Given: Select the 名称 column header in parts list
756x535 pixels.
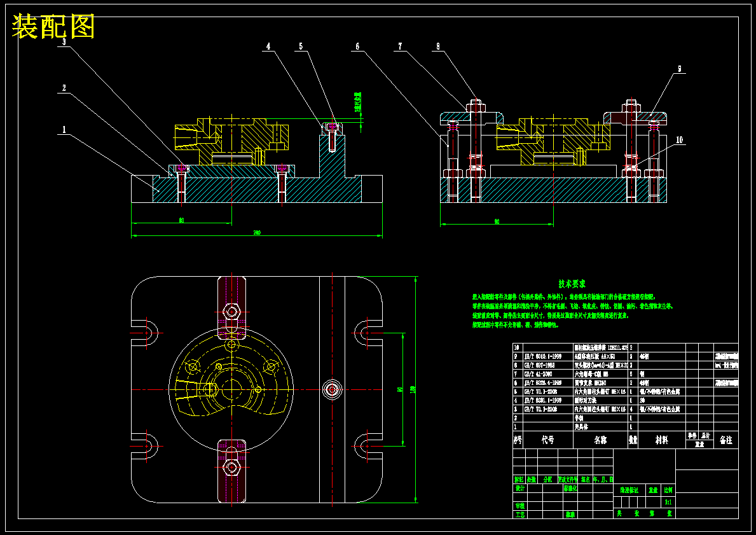Looking at the screenshot, I should [x=600, y=440].
